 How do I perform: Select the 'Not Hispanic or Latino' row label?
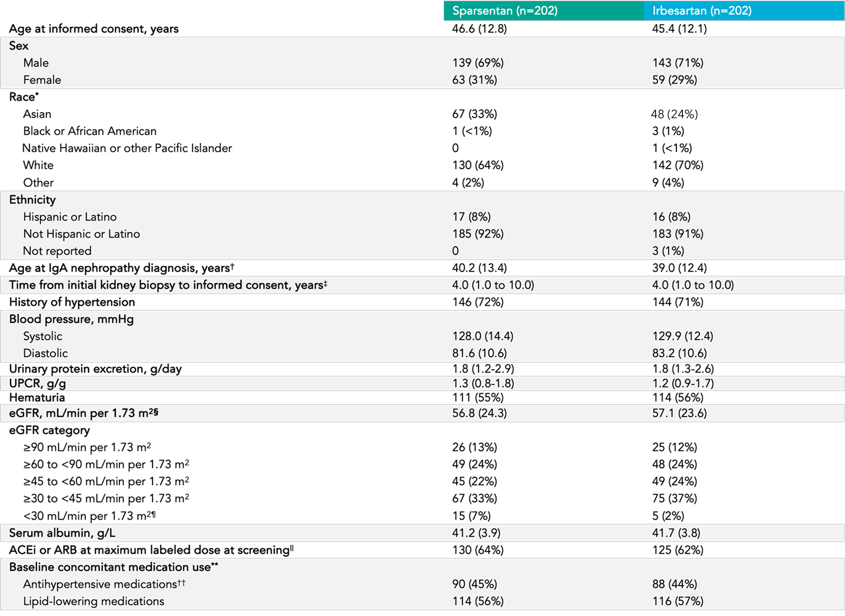[81, 234]
